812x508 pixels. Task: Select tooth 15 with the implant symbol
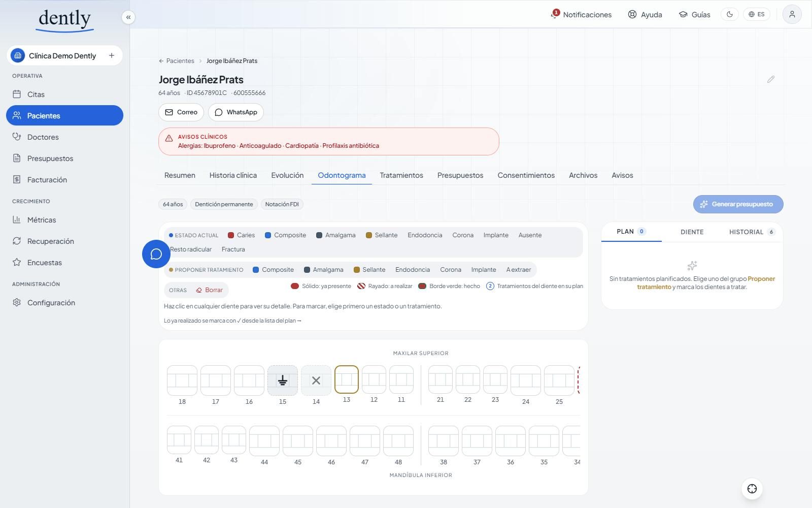[x=283, y=380]
